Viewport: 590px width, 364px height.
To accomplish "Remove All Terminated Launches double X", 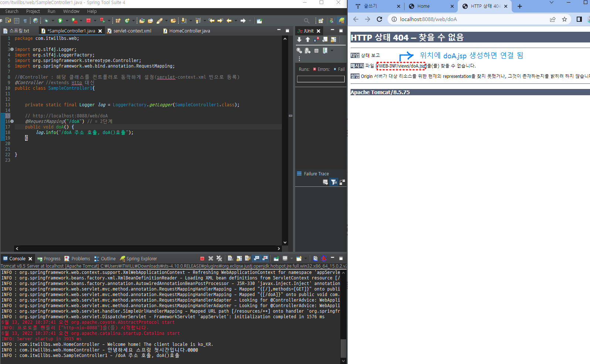I will [x=219, y=258].
